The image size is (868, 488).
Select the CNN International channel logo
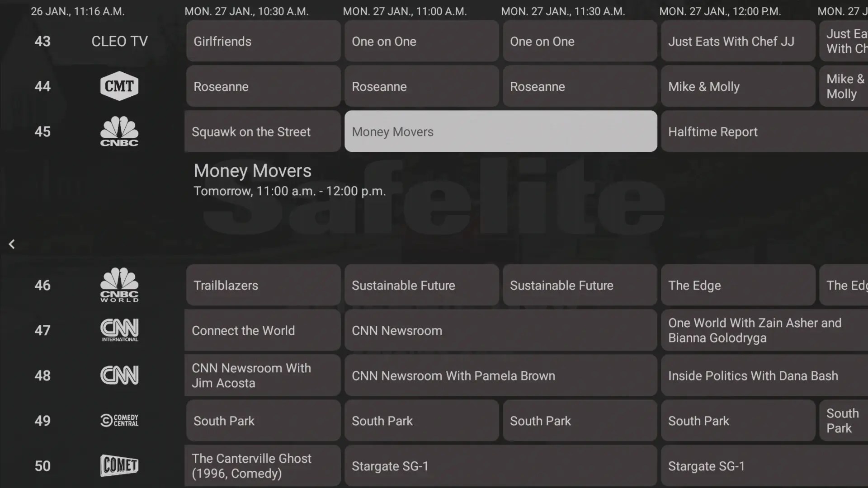click(119, 330)
